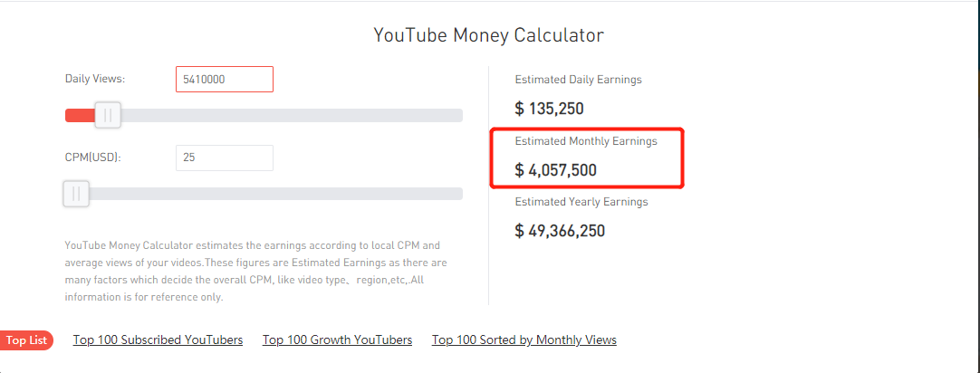Click the Estimated Daily Earnings label

click(578, 80)
